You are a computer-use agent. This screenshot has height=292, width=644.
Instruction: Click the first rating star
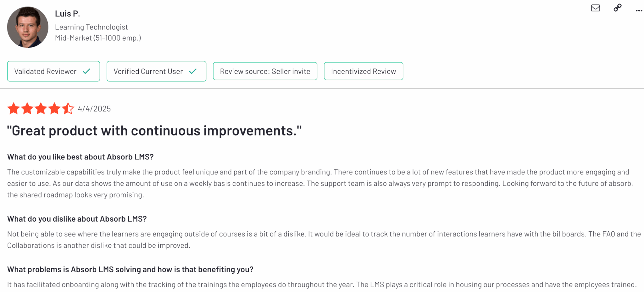14,109
